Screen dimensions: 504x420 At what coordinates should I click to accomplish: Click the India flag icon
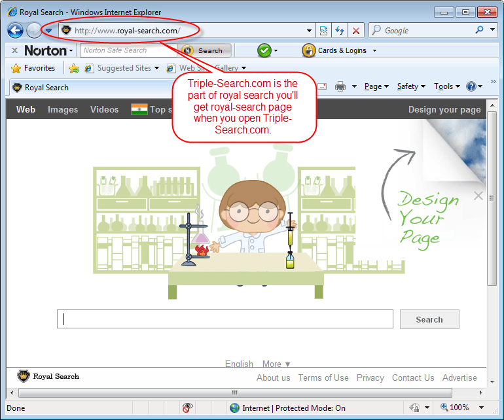[x=139, y=109]
